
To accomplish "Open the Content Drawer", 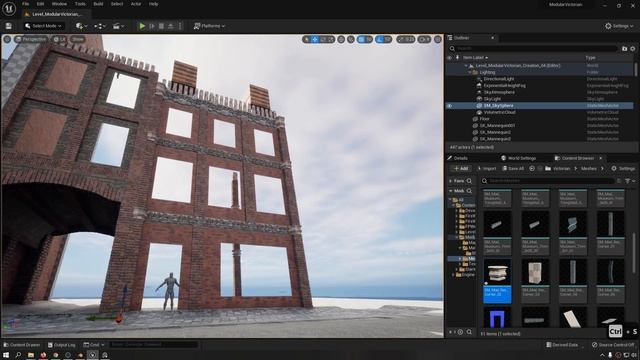I will coord(22,345).
